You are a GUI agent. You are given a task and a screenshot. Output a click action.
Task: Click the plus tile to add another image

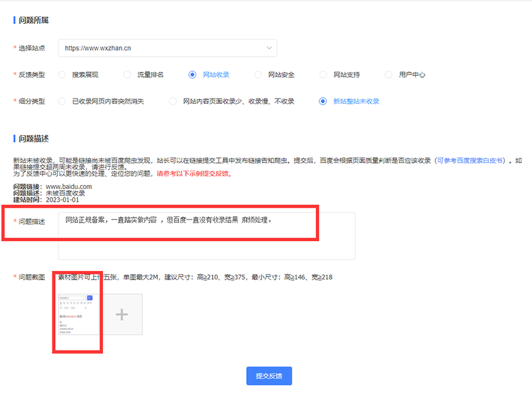(x=122, y=314)
